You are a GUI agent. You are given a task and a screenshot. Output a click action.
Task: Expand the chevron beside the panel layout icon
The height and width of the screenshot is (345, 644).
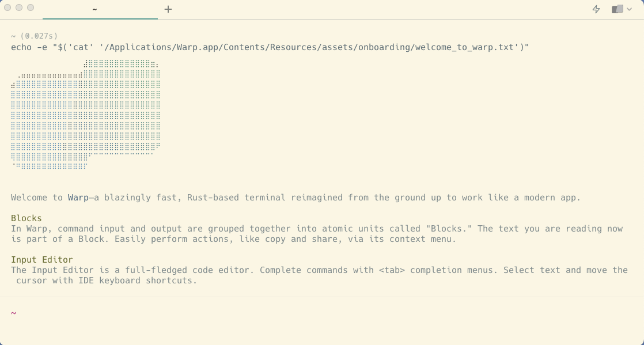tap(629, 9)
